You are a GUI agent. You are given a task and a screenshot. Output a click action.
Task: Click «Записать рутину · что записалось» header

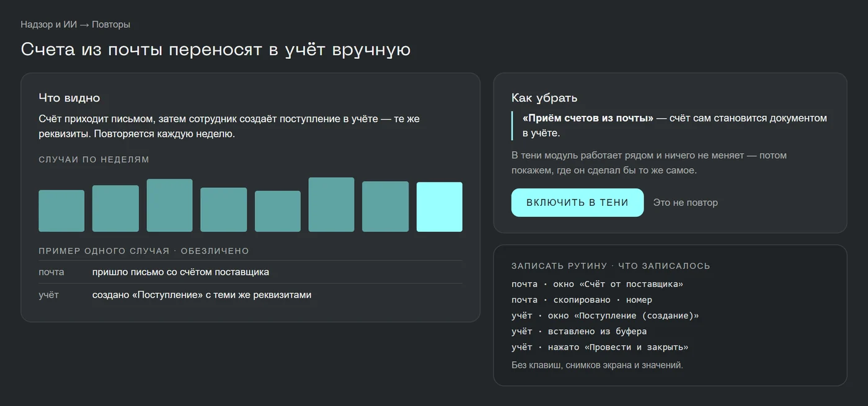611,266
